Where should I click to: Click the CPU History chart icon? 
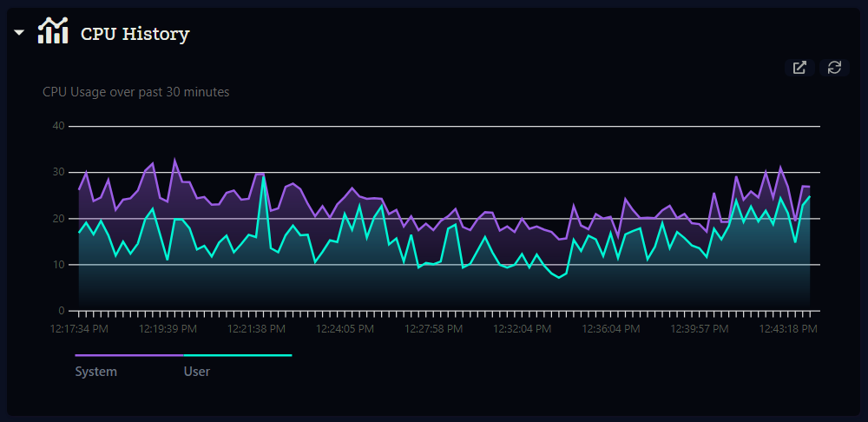tap(53, 32)
